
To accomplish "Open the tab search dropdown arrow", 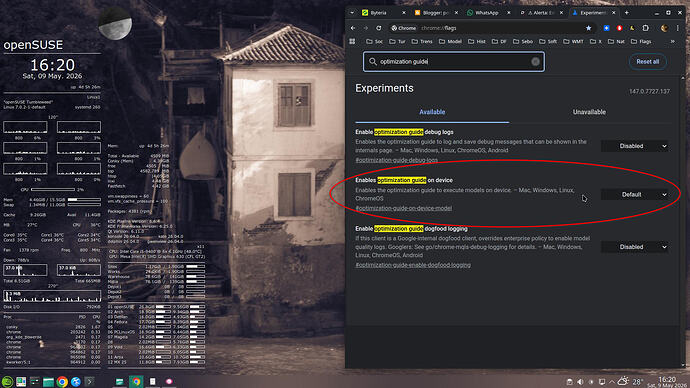I will pos(352,13).
